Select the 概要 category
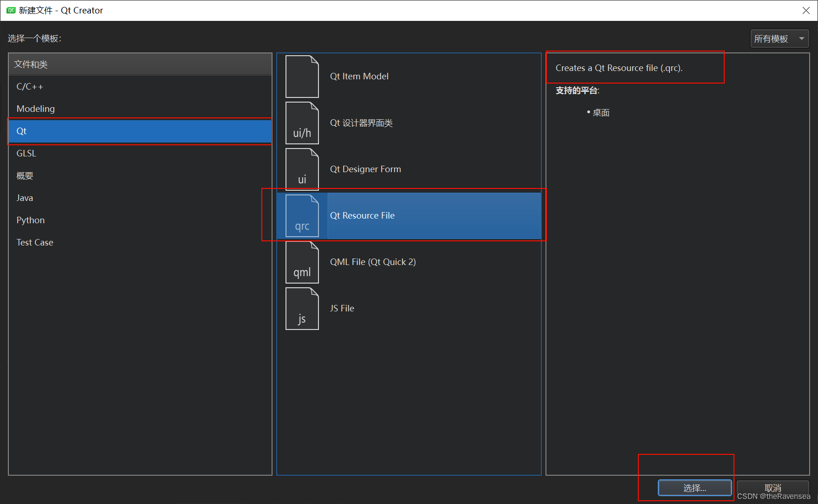The image size is (818, 504). coord(140,175)
